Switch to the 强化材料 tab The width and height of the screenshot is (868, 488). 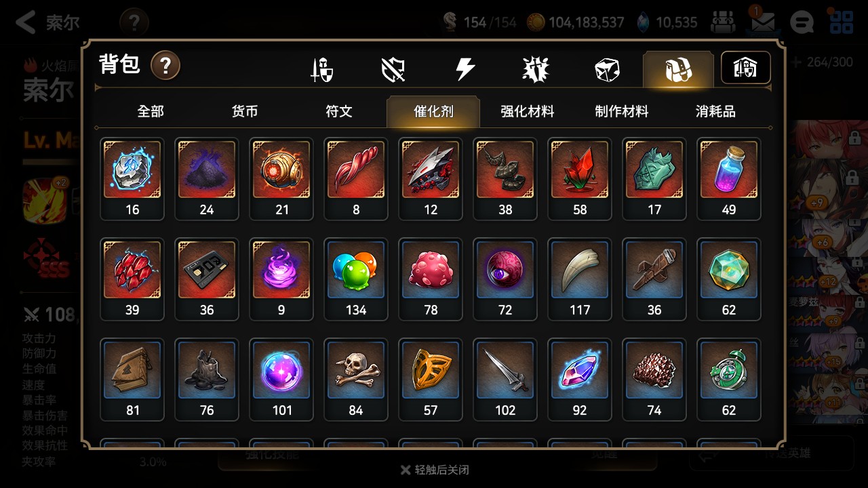[x=528, y=111]
